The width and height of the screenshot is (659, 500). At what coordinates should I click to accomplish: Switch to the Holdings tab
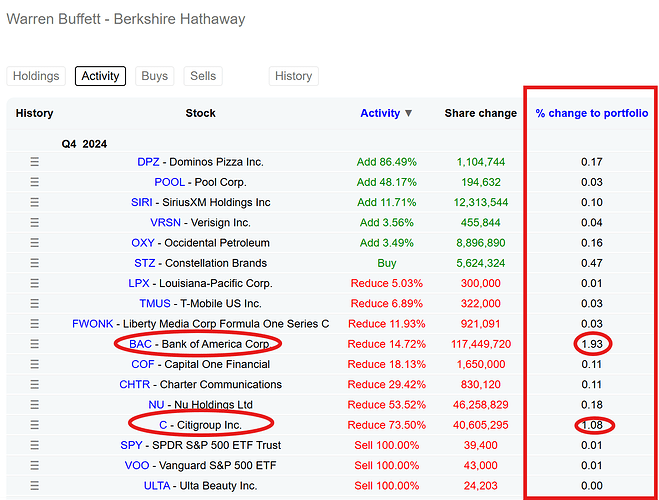coord(36,76)
